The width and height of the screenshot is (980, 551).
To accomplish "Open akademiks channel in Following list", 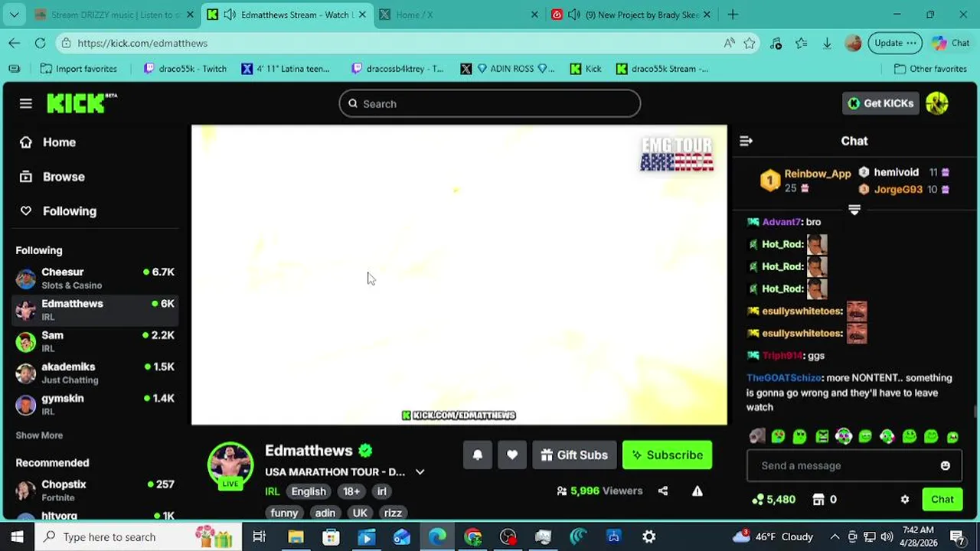I will [95, 373].
